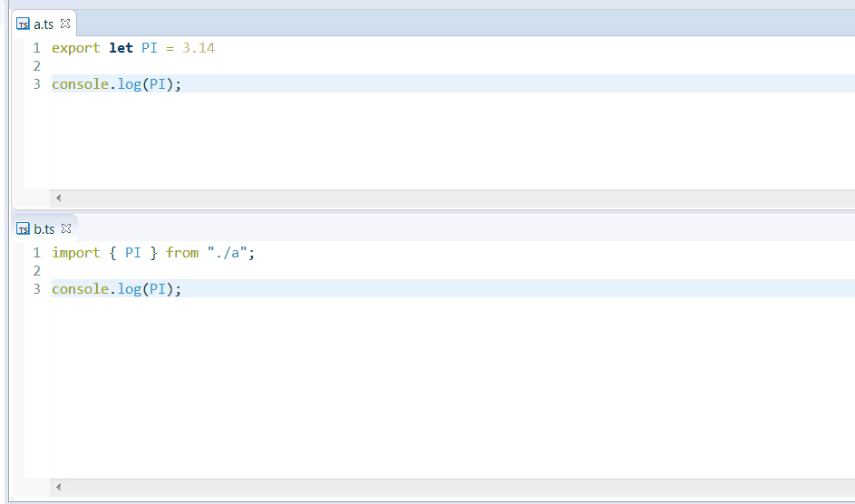Click the TypeScript file icon on a.ts tab
This screenshot has height=504, width=855.
click(x=24, y=24)
